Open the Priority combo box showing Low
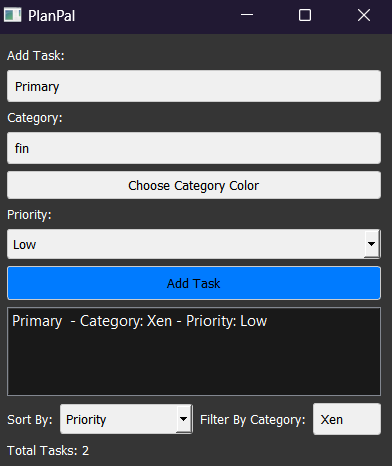This screenshot has width=392, height=466. pyautogui.click(x=194, y=244)
